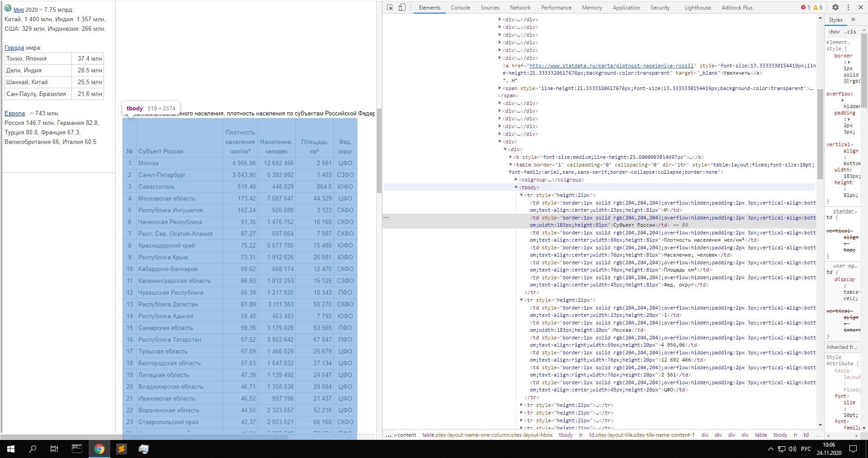
Task: Open Sublime Text from the taskbar
Action: 122,449
